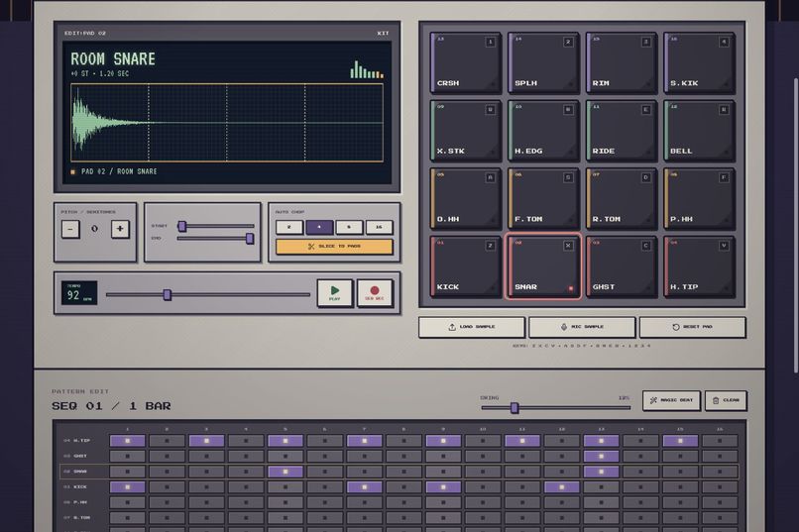Click the Clear trash button
The width and height of the screenshot is (799, 532).
726,400
